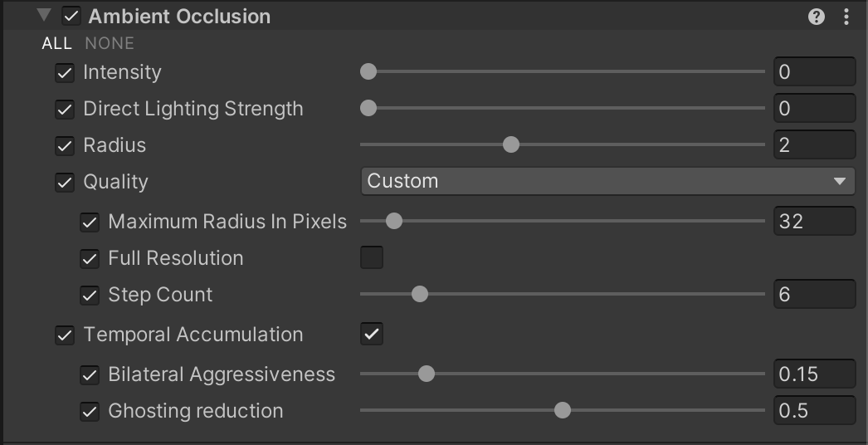Open Ambient Occlusion help documentation icon
This screenshot has width=868, height=445.
pos(817,17)
